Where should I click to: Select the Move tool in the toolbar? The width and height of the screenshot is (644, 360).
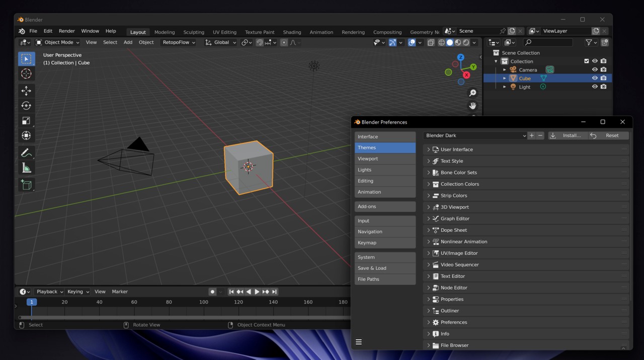[x=26, y=91]
